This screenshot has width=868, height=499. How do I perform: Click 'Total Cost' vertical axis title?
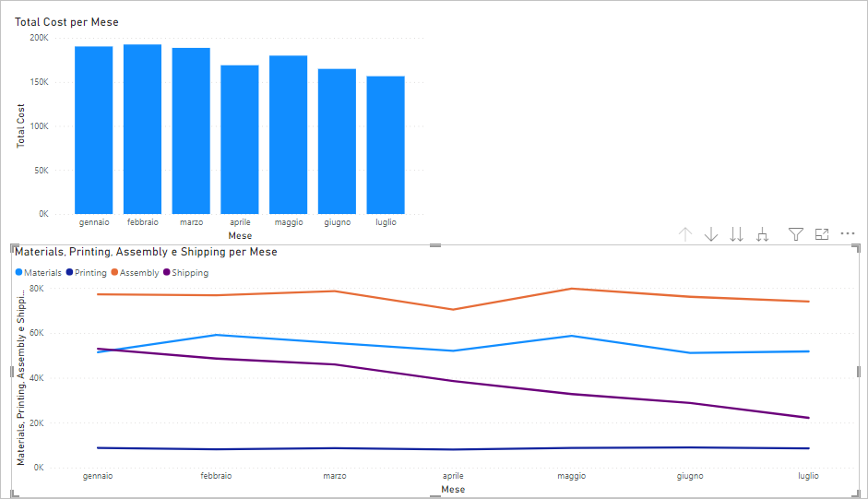(20, 125)
